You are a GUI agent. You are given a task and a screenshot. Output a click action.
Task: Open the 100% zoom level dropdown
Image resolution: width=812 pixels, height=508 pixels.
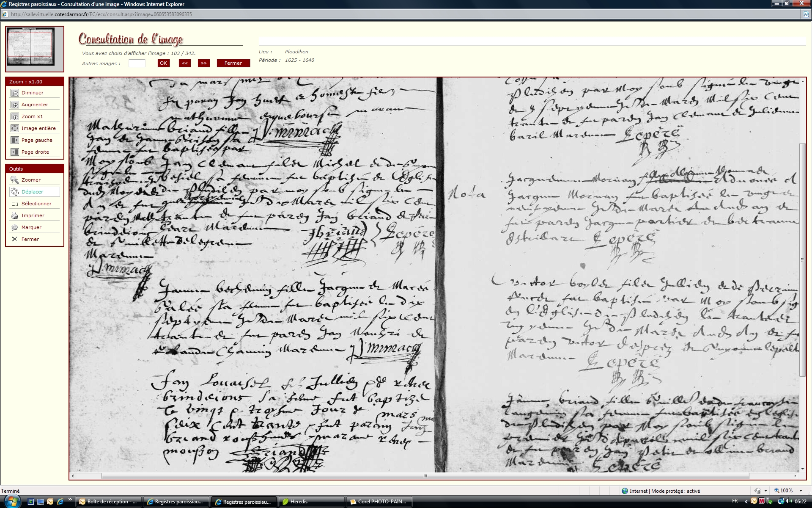click(800, 491)
